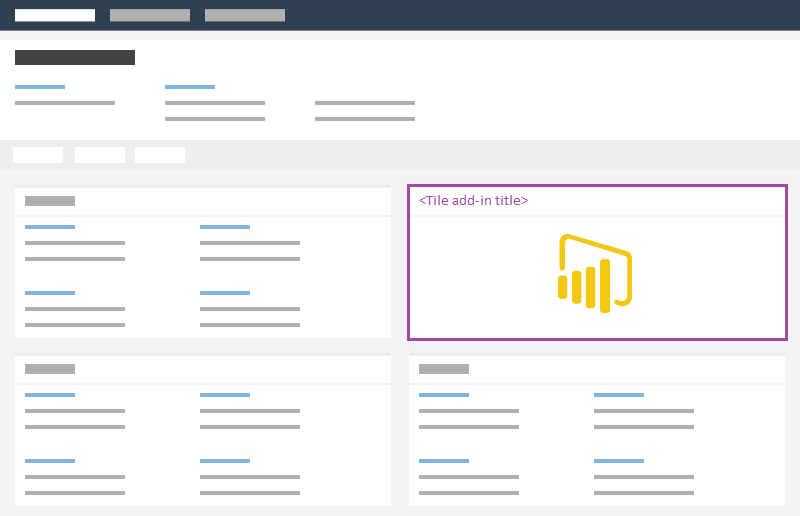This screenshot has width=800, height=516.
Task: Click the bottom-right tile's gray header title
Action: pyautogui.click(x=444, y=369)
